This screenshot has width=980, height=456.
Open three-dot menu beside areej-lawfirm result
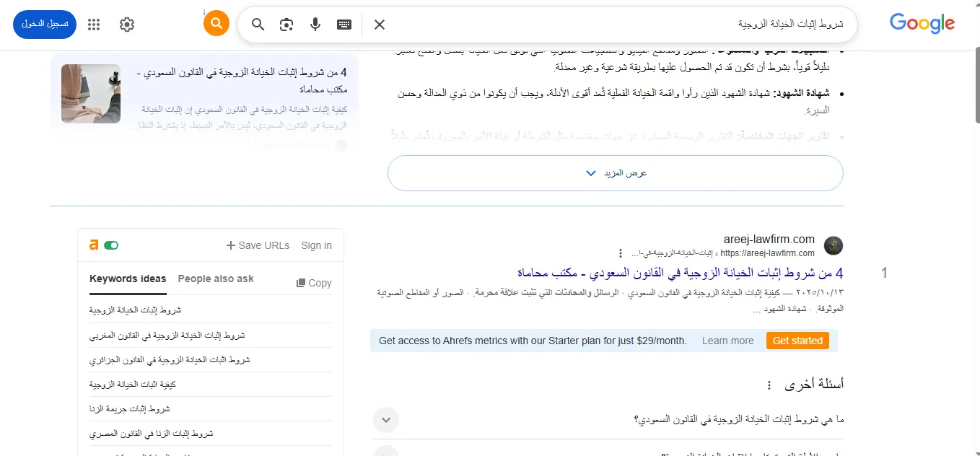(620, 253)
